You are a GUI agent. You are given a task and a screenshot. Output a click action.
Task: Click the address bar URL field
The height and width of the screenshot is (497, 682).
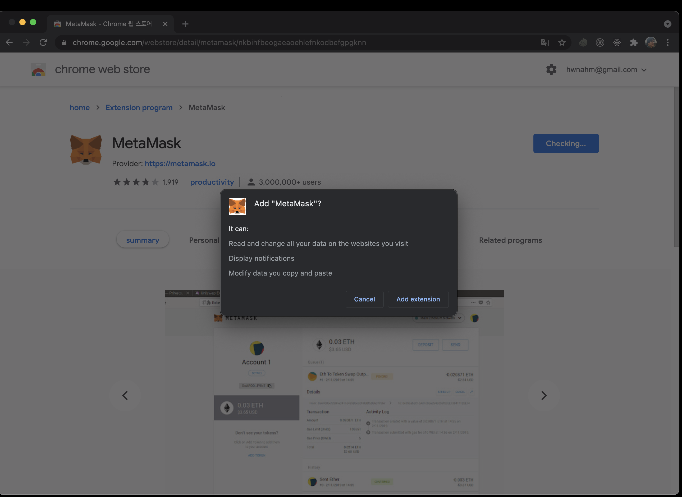(300, 43)
